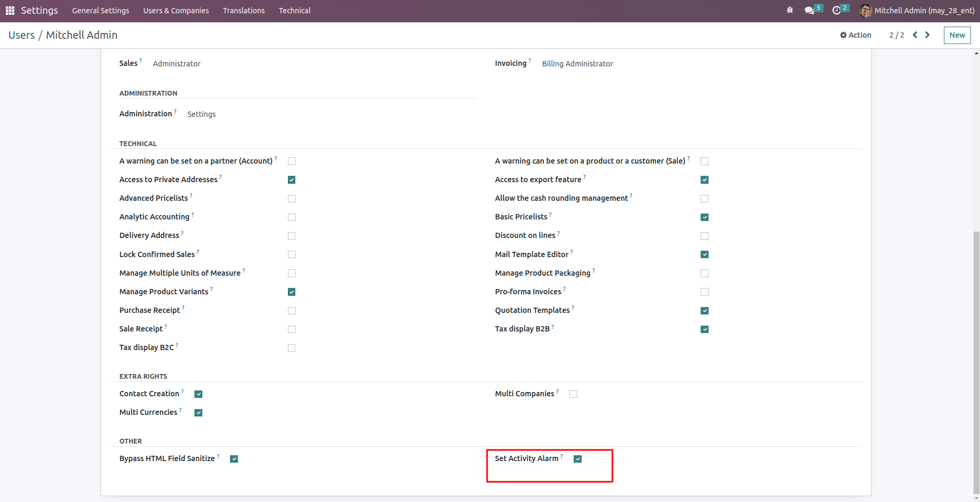The image size is (980, 502).
Task: Open the Sales role selection field
Action: pyautogui.click(x=177, y=64)
